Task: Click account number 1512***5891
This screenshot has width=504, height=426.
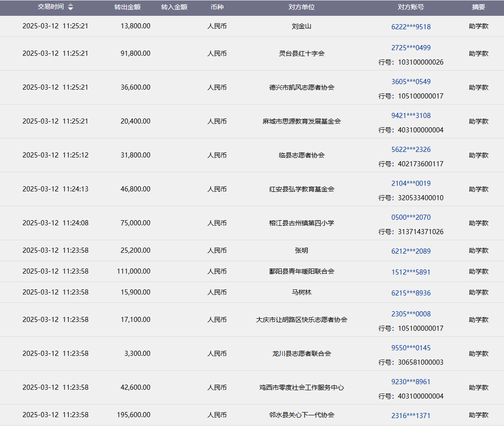Action: 411,272
